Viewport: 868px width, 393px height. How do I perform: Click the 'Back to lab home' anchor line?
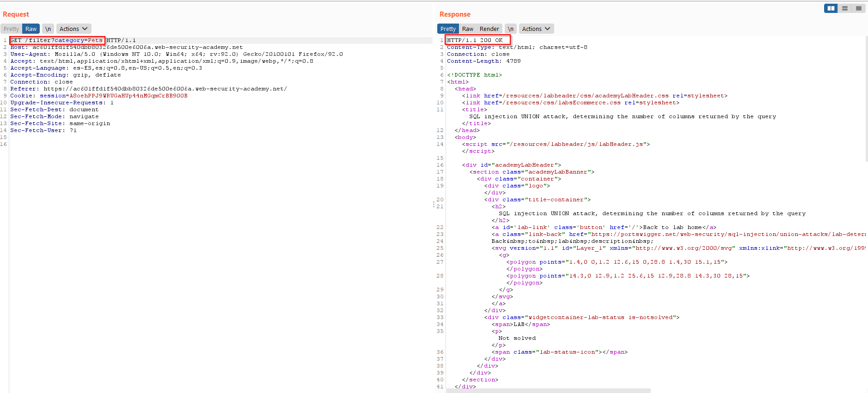(604, 227)
